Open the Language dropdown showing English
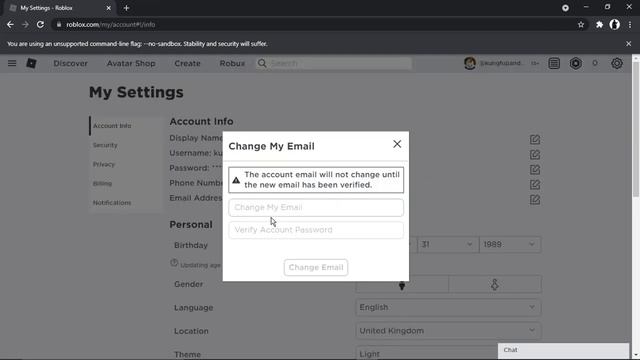 (x=449, y=307)
